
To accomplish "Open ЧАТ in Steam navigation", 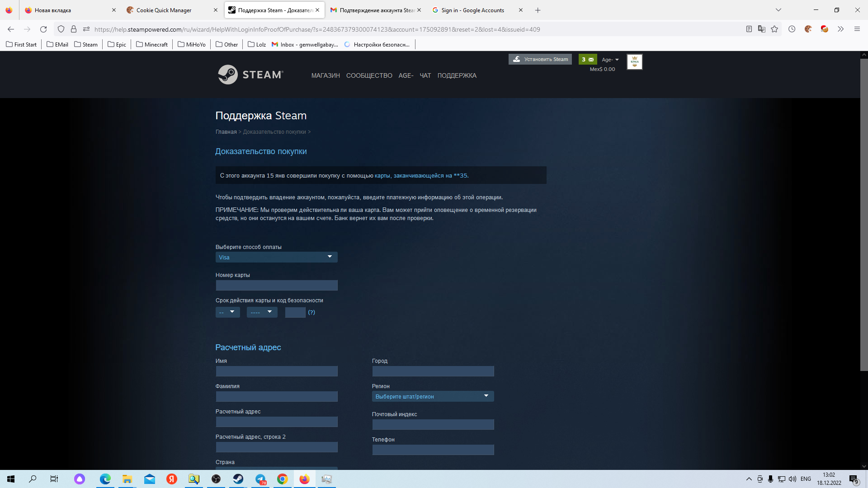I will coord(425,75).
